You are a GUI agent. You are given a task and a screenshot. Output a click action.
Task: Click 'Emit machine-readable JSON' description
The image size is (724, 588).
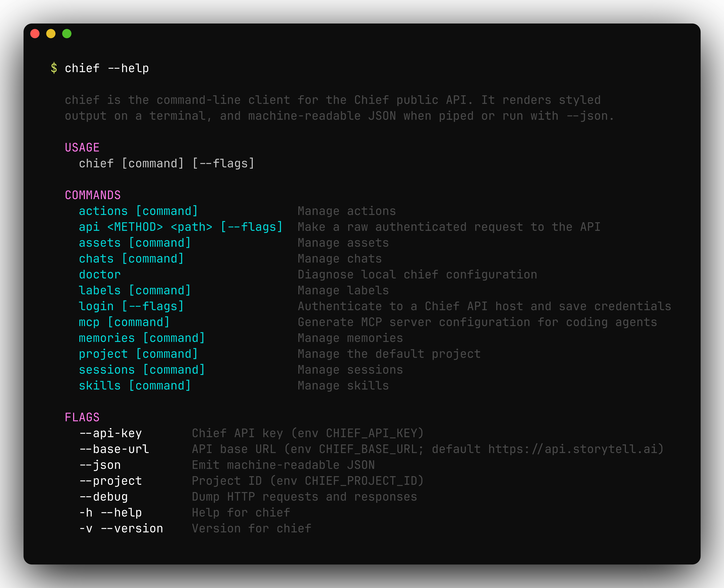pyautogui.click(x=283, y=465)
